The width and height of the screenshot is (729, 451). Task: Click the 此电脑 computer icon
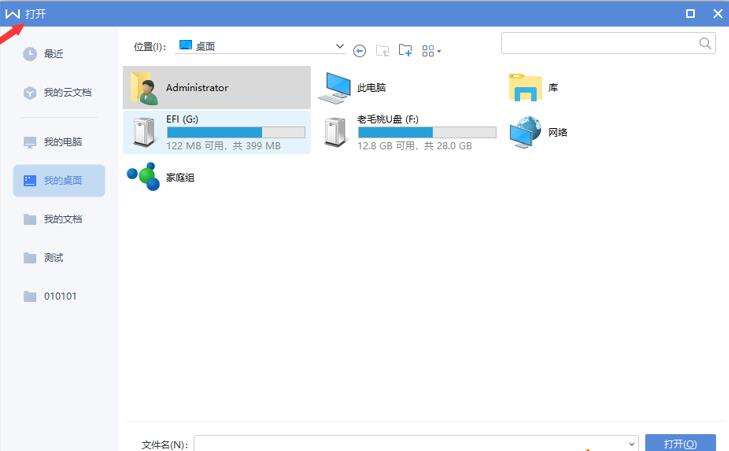pos(334,87)
